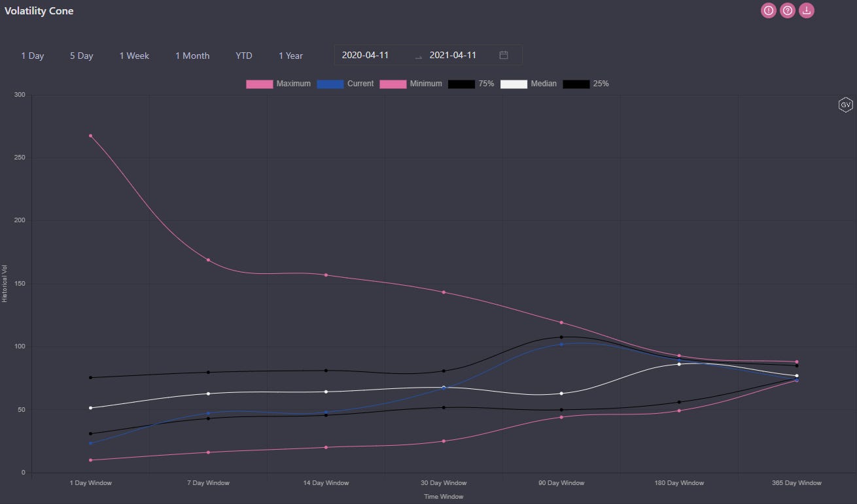The height and width of the screenshot is (504, 857).
Task: Click the '100' y-axis value
Action: (19, 346)
